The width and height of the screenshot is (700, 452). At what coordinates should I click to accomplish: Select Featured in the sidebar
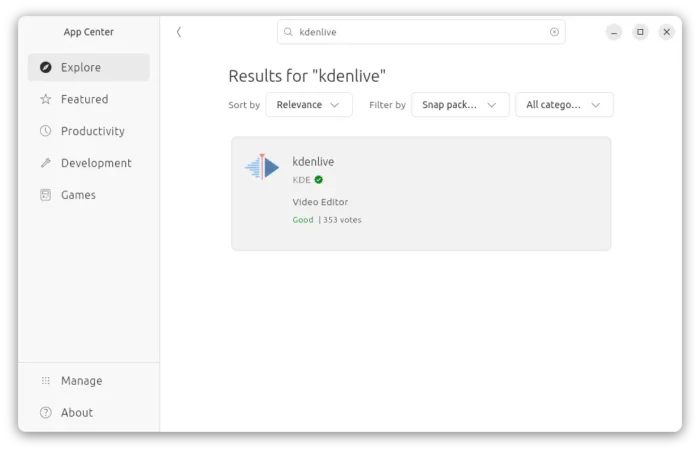pos(84,100)
